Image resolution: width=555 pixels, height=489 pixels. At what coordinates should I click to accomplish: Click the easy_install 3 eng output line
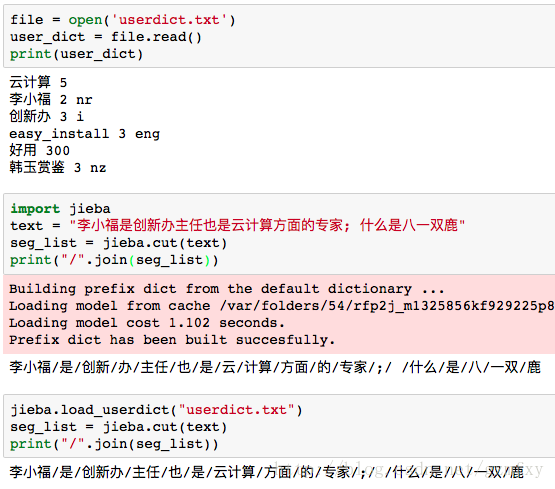click(85, 134)
